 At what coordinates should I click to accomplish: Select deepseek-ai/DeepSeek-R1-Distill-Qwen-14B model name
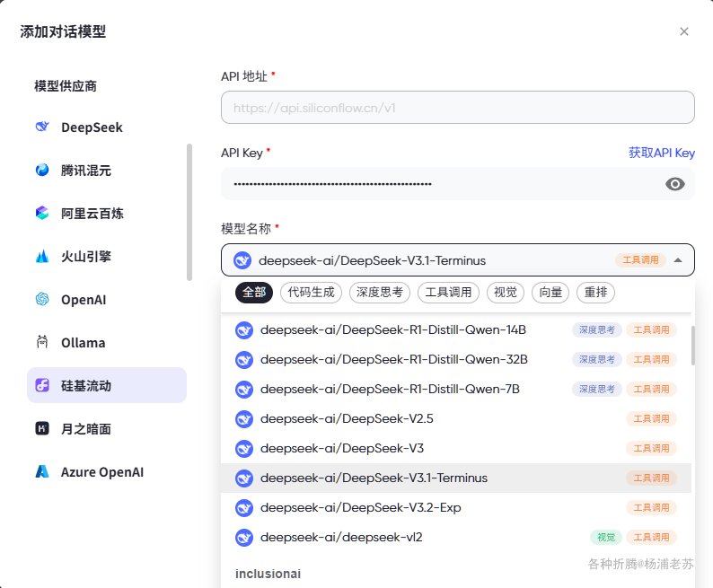coord(393,329)
